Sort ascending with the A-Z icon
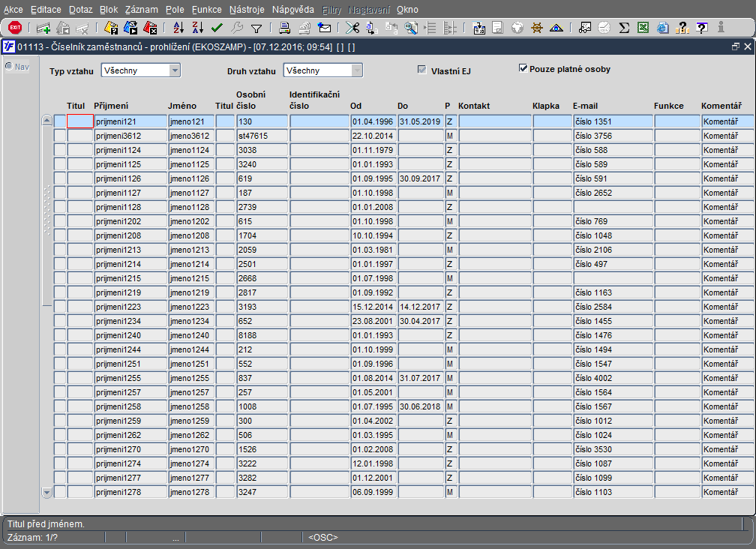 click(x=178, y=28)
